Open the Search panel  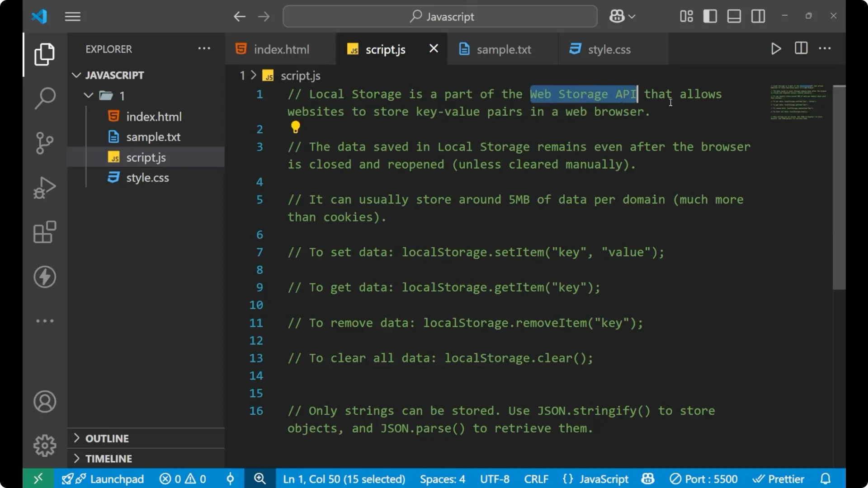[44, 98]
